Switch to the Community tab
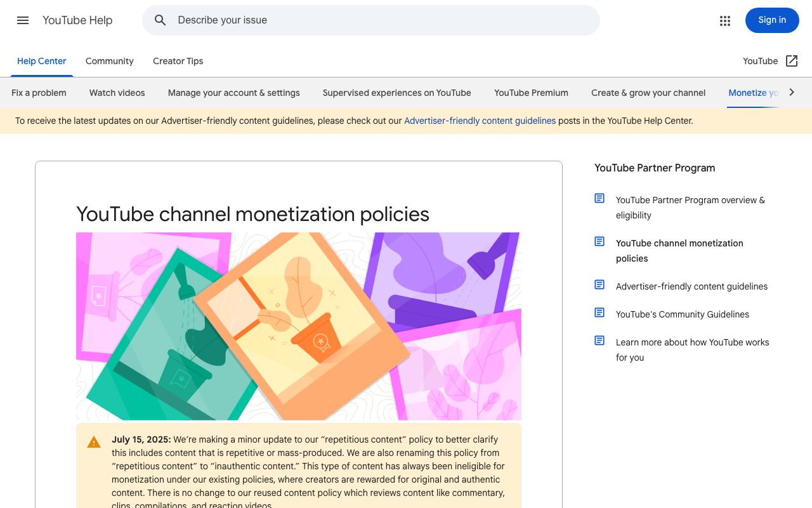The width and height of the screenshot is (812, 508). pos(110,61)
